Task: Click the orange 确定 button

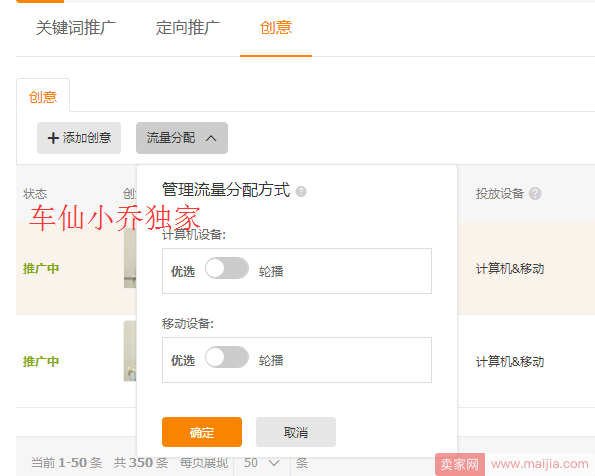Action: coord(202,432)
